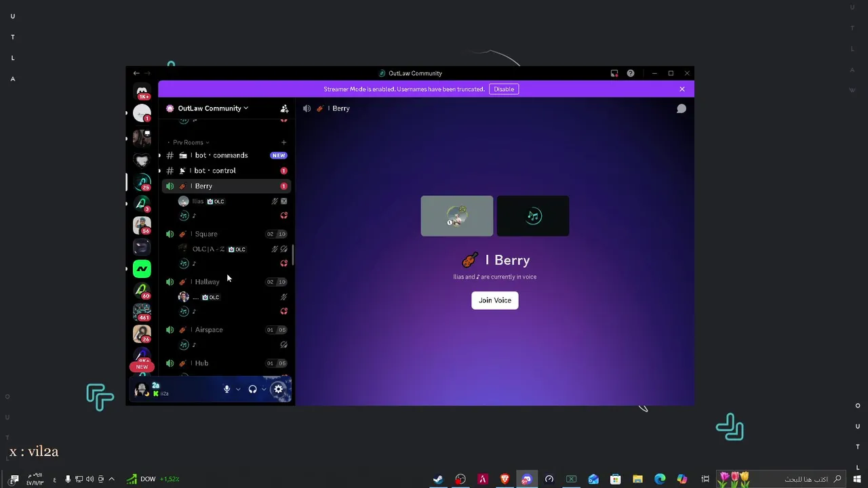Select the Hallway voice channel
The image size is (868, 488).
[226, 282]
